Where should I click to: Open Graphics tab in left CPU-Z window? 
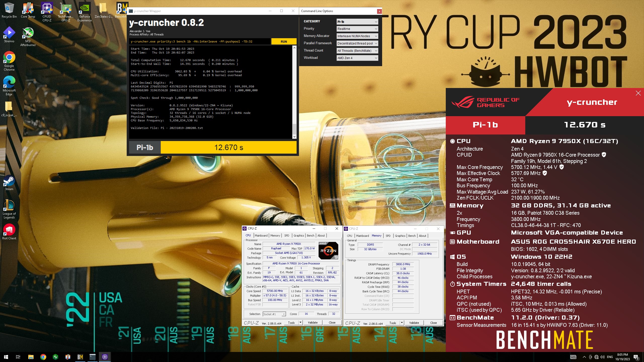pos(299,236)
